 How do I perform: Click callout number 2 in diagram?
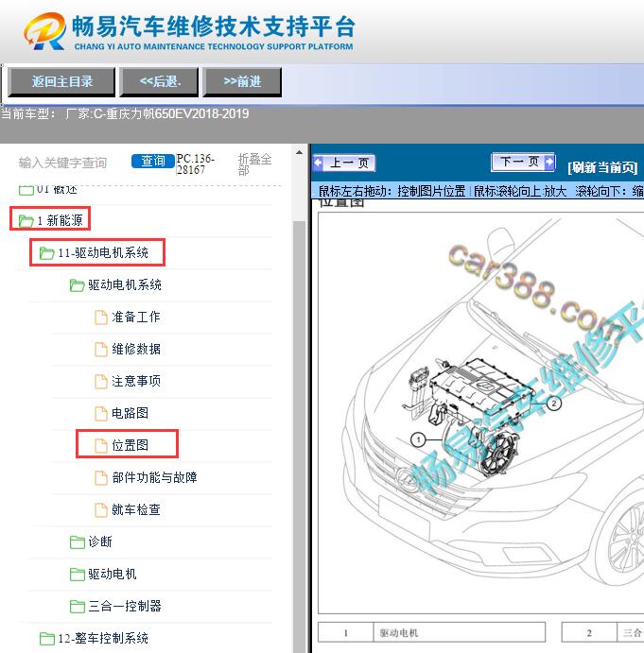(554, 404)
